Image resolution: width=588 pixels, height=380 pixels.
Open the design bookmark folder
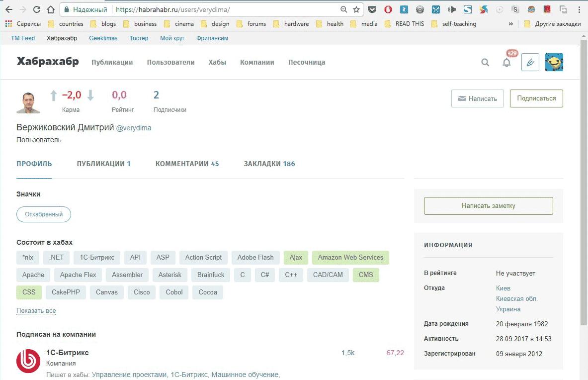pos(215,24)
